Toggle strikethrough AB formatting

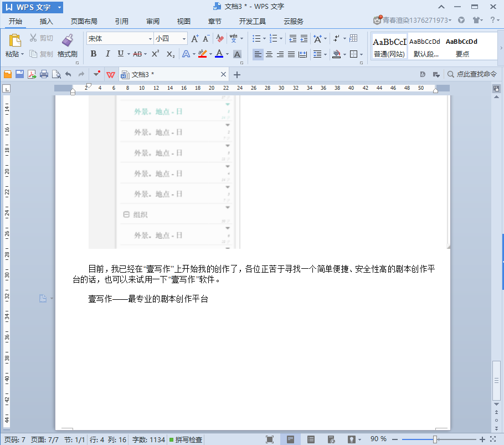coord(137,54)
